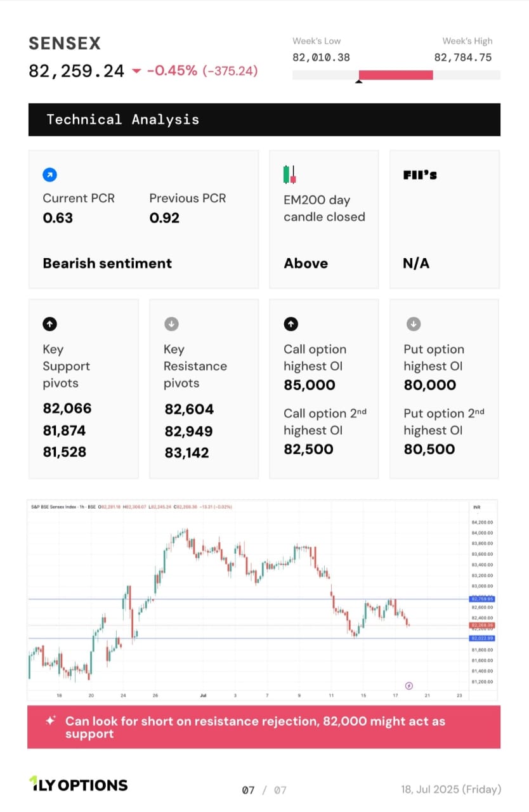
Task: Click the blue 82,022.99 price label on the chart
Action: click(x=482, y=638)
